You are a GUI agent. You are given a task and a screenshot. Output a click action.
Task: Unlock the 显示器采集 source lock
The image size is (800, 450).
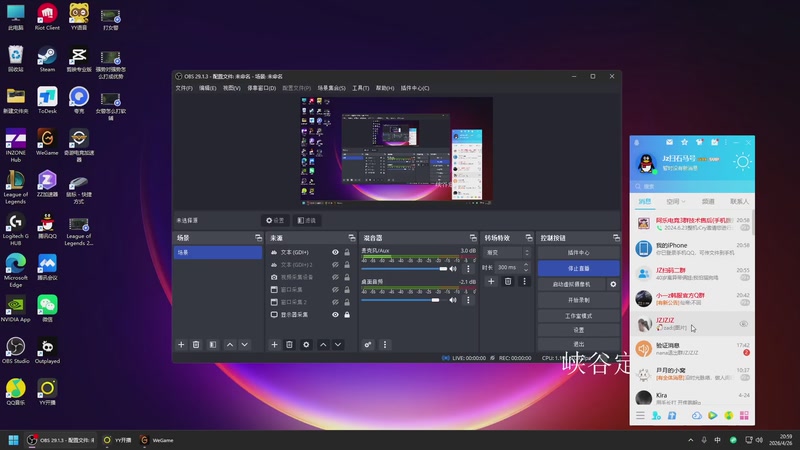[347, 315]
